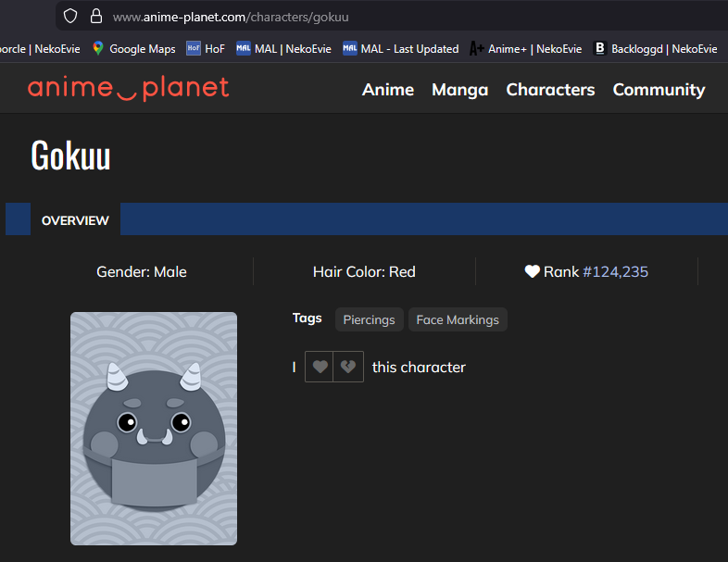This screenshot has width=728, height=562.
Task: Click the Hair Color: Red text
Action: coord(364,271)
